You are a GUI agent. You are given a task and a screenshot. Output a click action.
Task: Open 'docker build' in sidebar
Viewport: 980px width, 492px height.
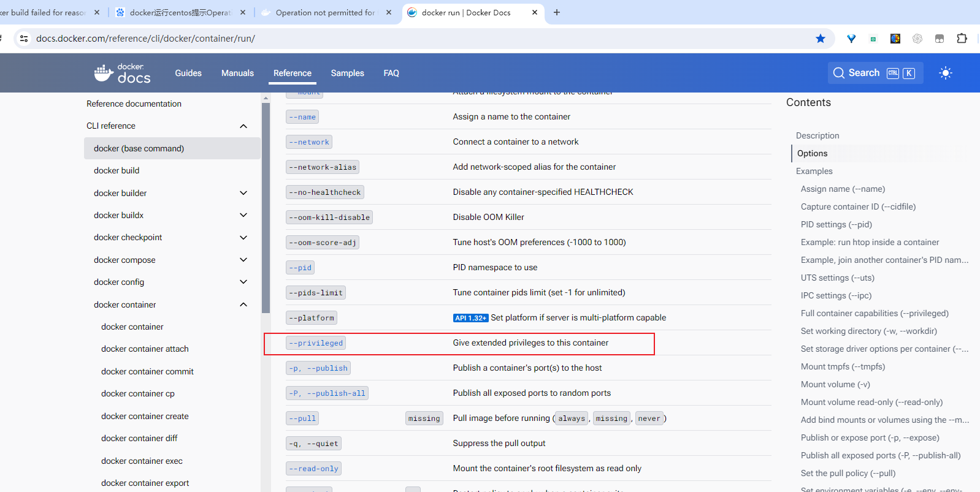point(117,170)
